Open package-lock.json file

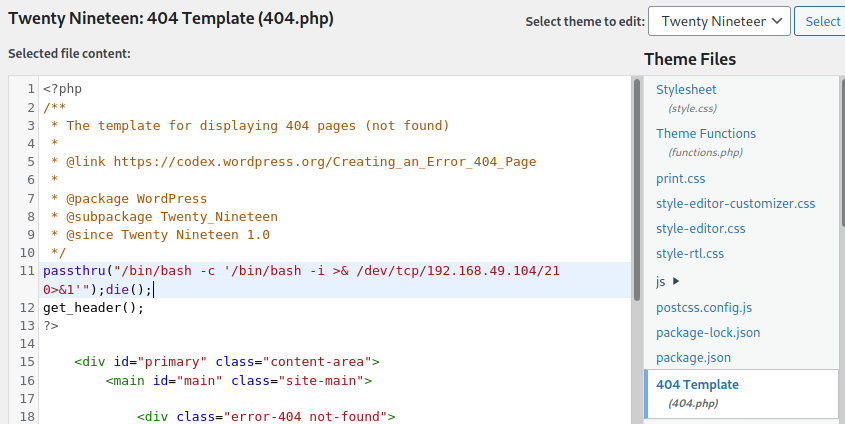(708, 332)
